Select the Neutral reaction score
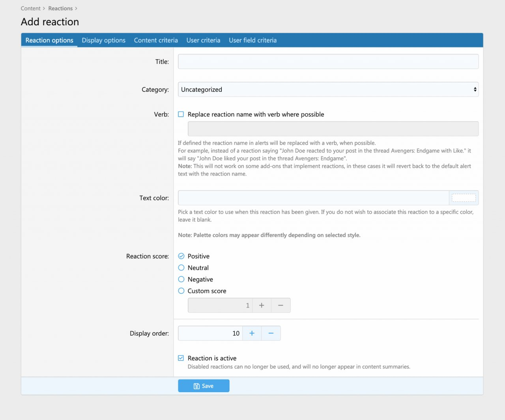This screenshot has width=505, height=420. [x=181, y=268]
